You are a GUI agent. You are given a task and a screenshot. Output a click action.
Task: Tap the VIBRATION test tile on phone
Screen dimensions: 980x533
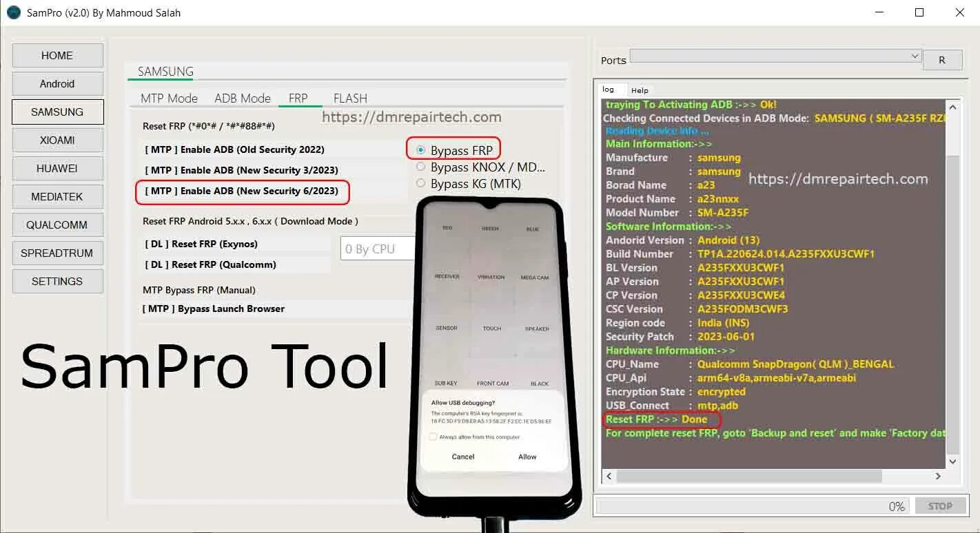coord(491,277)
